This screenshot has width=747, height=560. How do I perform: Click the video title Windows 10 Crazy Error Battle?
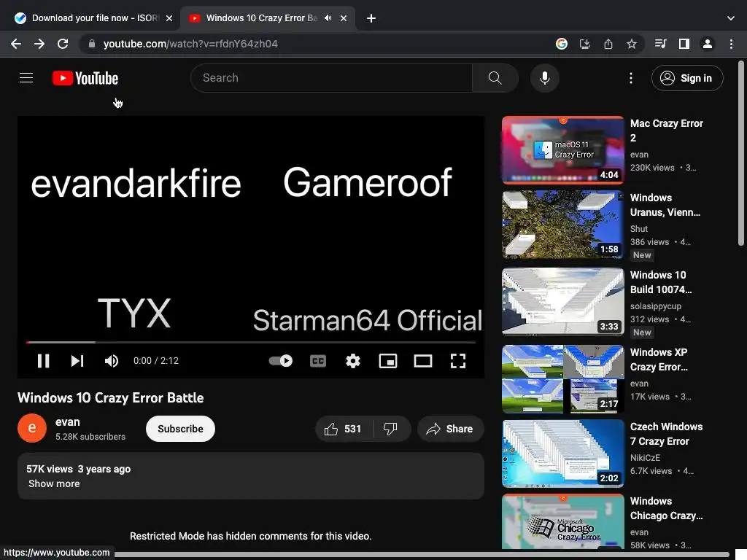111,397
